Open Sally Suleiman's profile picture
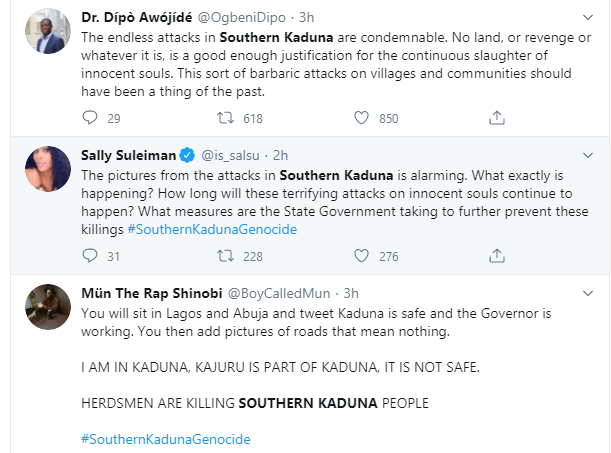Screen dimensions: 611x453 click(42, 168)
